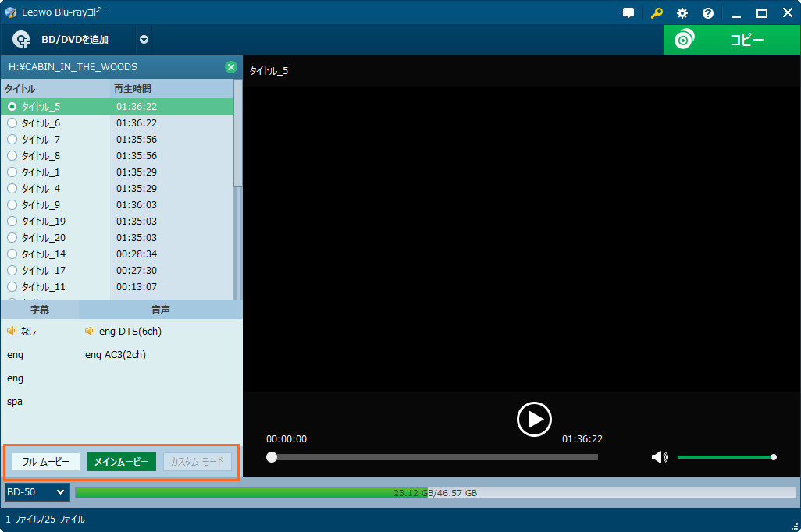801x532 pixels.
Task: Choose the なし subtitle option
Action: point(28,332)
